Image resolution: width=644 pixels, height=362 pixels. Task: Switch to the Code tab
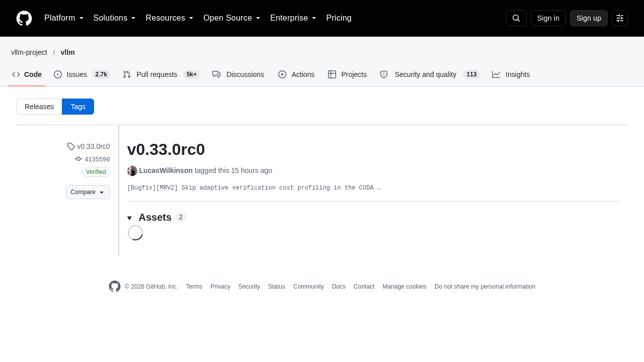(x=27, y=74)
